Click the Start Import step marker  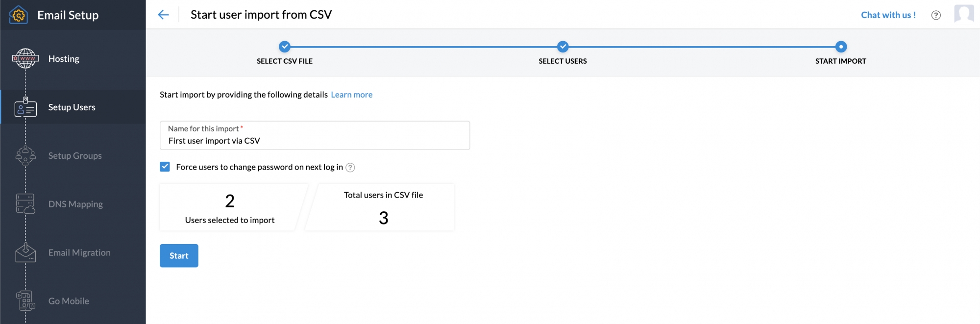coord(840,47)
